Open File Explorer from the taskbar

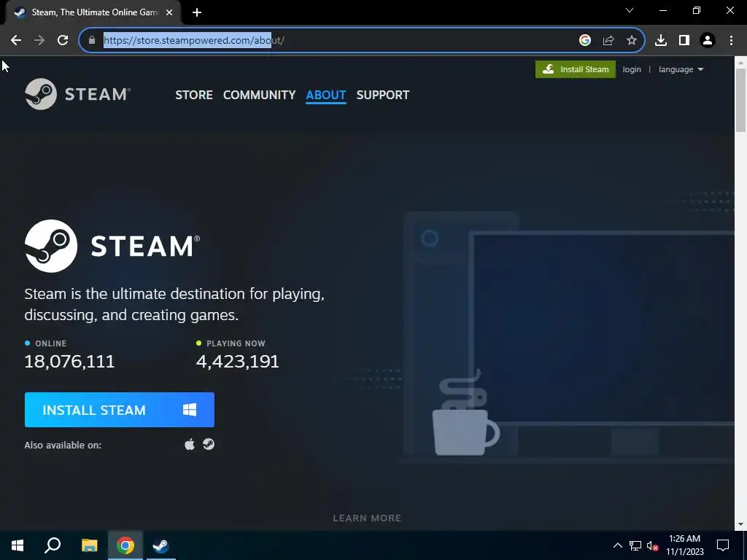(x=89, y=545)
